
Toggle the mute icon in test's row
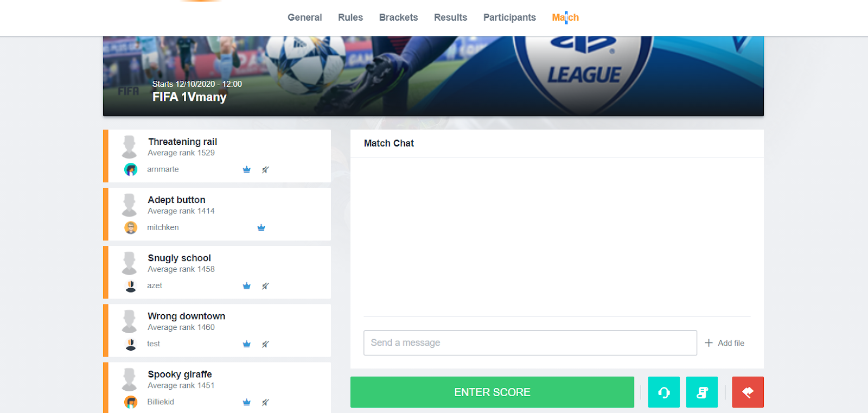coord(265,344)
